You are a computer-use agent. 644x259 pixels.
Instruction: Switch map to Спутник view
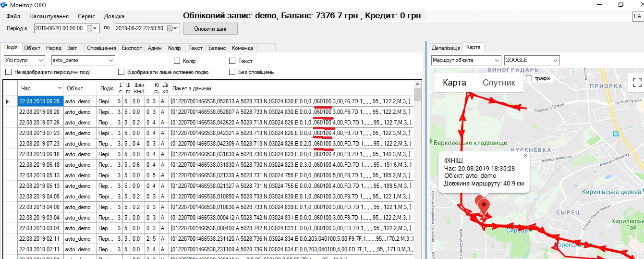pyautogui.click(x=499, y=83)
